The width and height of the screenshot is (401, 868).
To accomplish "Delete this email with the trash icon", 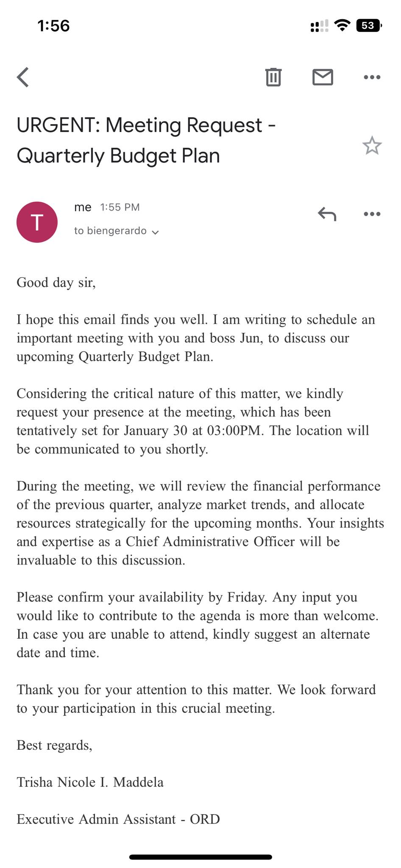I will 273,77.
